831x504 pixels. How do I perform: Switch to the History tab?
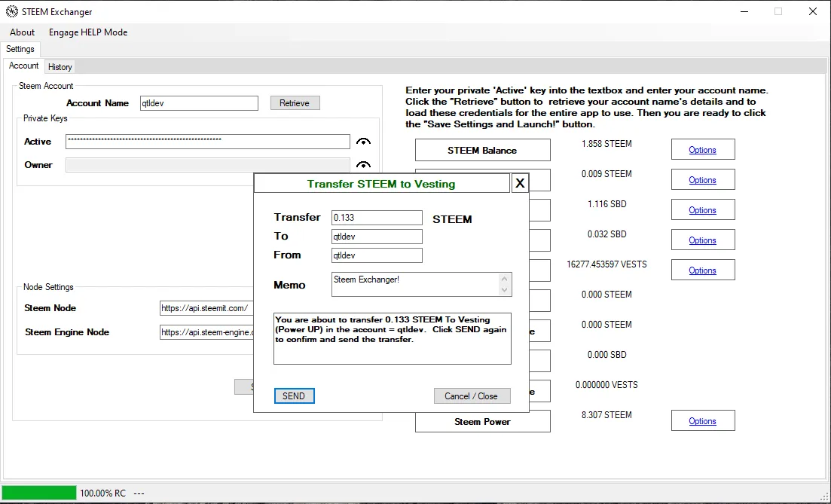(60, 67)
